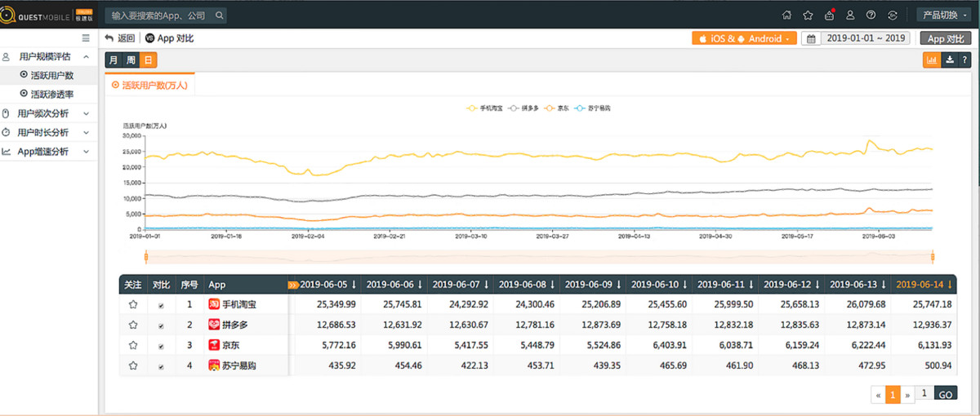Select 月 monthly granularity
Screen dimensions: 980x416
pos(114,60)
